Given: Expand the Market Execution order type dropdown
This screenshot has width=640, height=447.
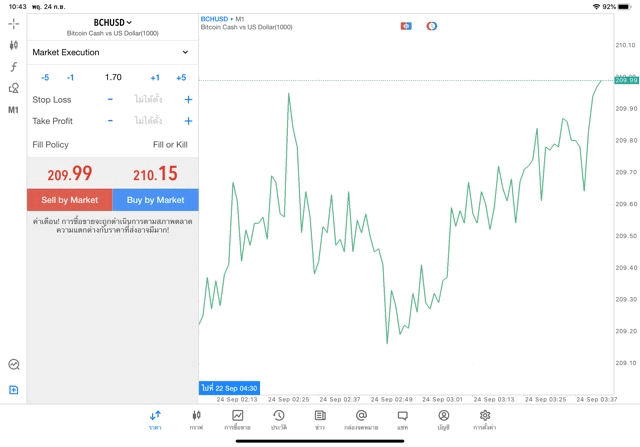Looking at the screenshot, I should (113, 52).
